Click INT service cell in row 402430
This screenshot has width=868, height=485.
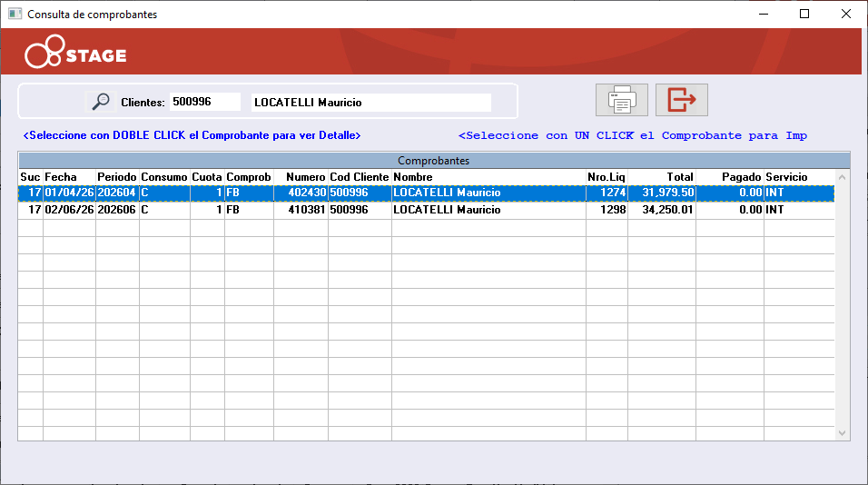coord(799,193)
